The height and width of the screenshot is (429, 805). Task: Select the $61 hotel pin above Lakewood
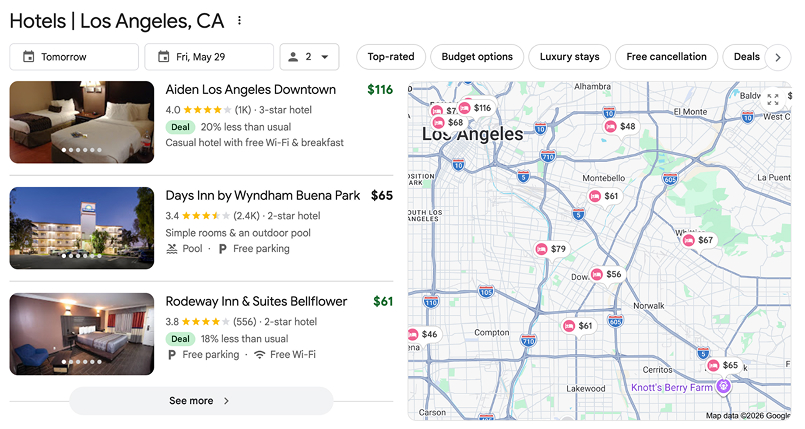(x=579, y=325)
